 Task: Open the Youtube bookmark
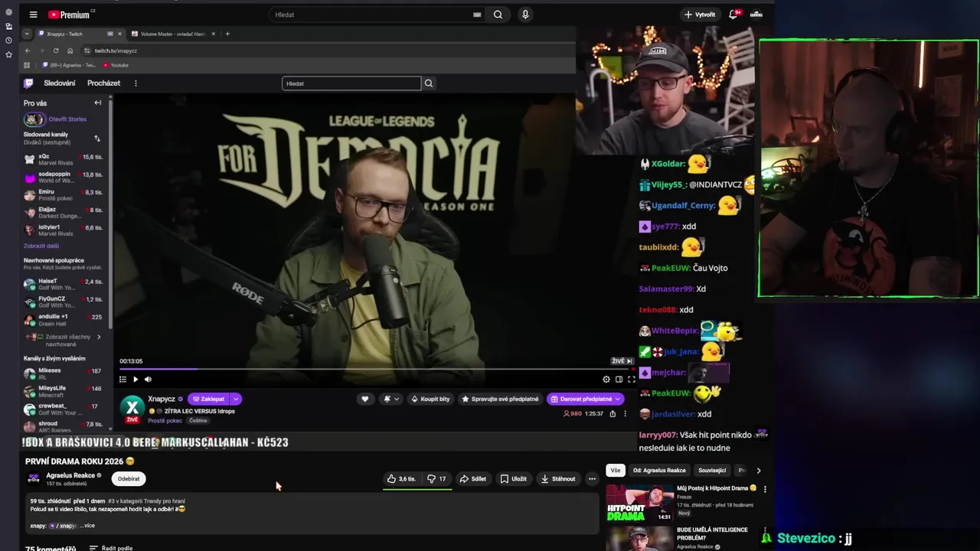coord(116,65)
